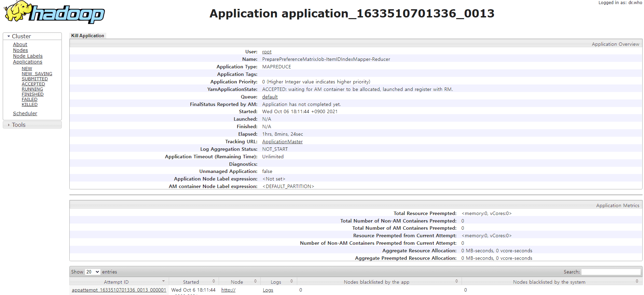The width and height of the screenshot is (644, 295).
Task: Open the ApplicationMaster tracking URL
Action: click(282, 142)
